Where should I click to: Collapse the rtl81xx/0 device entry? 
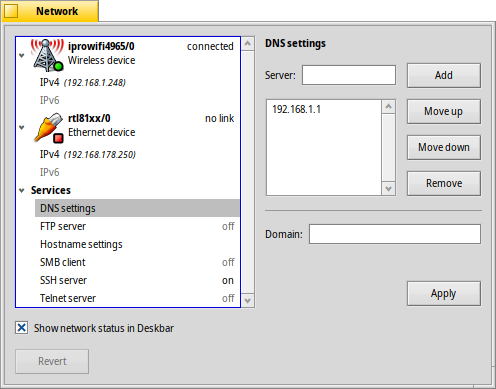(22, 128)
